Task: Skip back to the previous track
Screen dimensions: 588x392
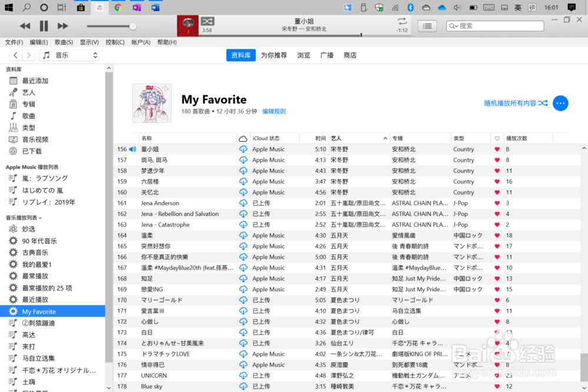Action: [25, 26]
